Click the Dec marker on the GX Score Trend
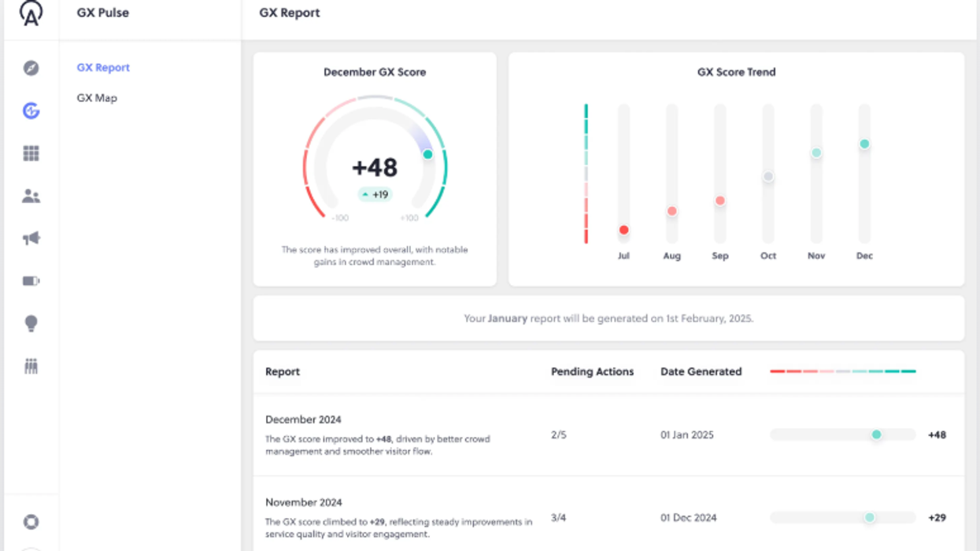Viewport: 980px width, 551px height. (x=864, y=143)
